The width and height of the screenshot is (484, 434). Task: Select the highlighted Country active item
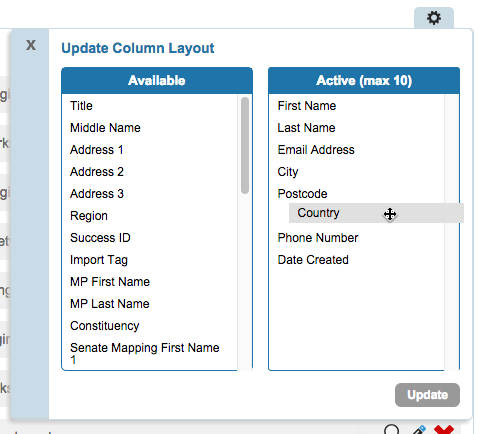coord(376,213)
